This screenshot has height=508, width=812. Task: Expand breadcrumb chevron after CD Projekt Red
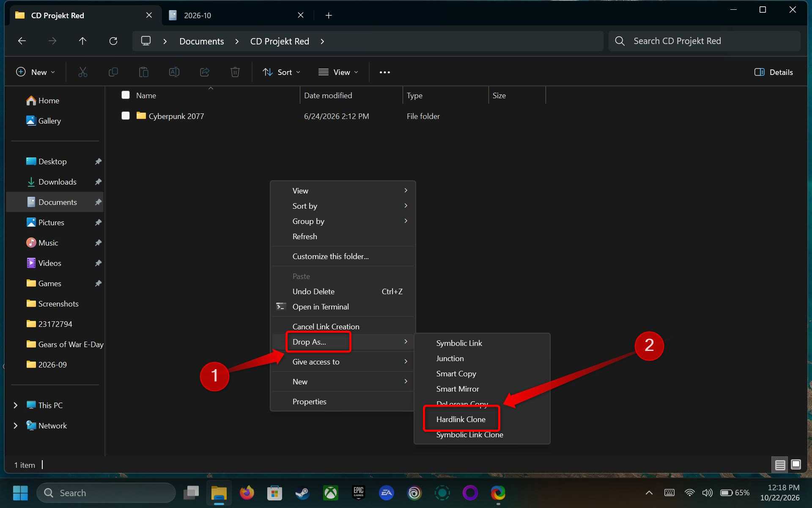point(322,41)
